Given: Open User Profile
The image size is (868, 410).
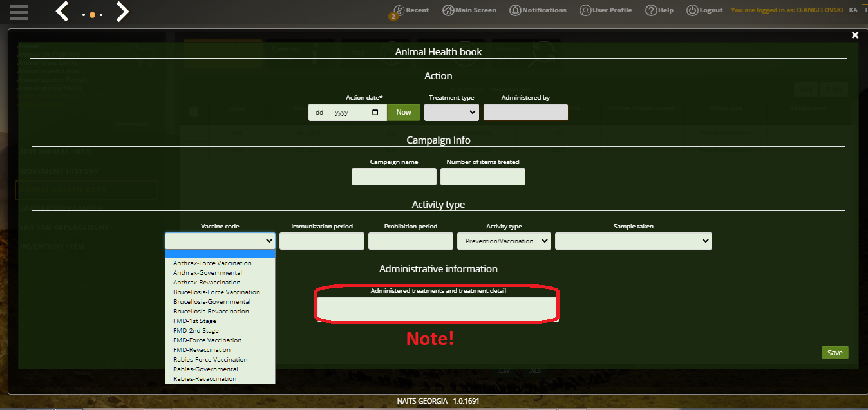Looking at the screenshot, I should tap(605, 10).
